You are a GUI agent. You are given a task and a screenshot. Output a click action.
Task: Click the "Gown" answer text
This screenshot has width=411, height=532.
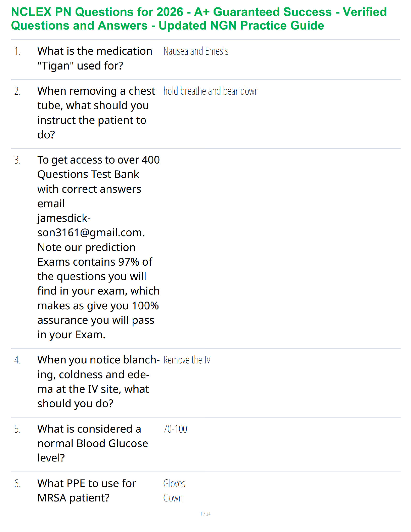(x=173, y=498)
